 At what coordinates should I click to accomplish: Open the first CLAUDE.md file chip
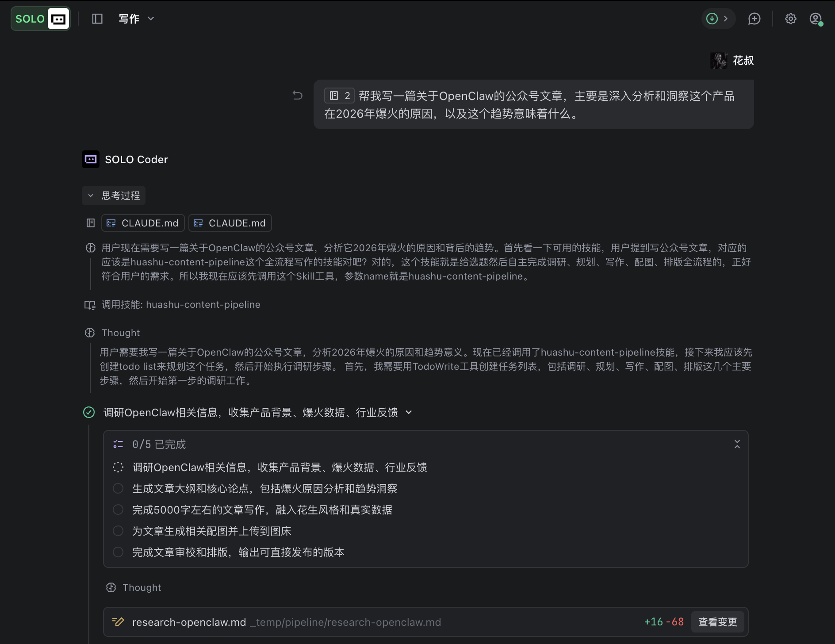pos(142,223)
